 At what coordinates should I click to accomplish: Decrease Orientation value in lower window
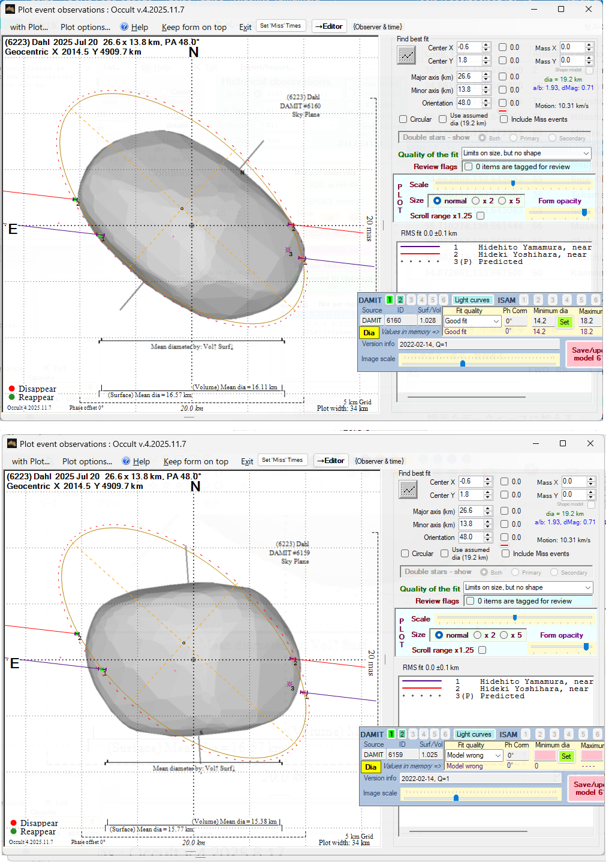pos(488,540)
